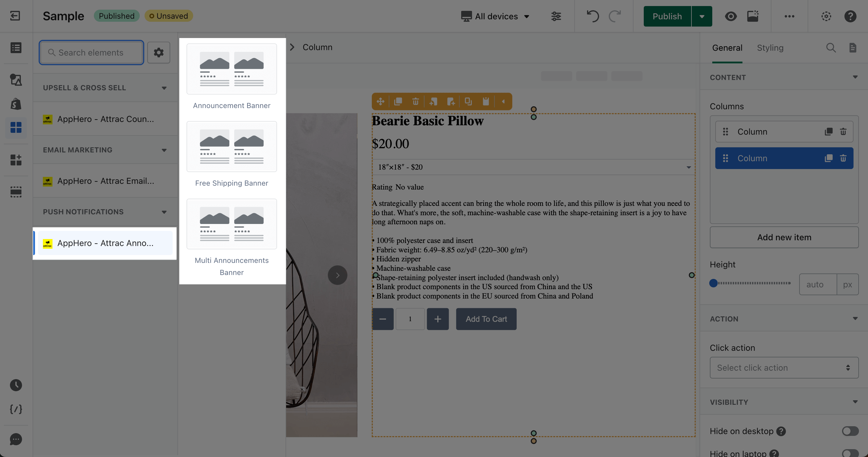Click trash icon in orange element toolbar
Viewport: 868px width, 457px height.
pyautogui.click(x=416, y=101)
